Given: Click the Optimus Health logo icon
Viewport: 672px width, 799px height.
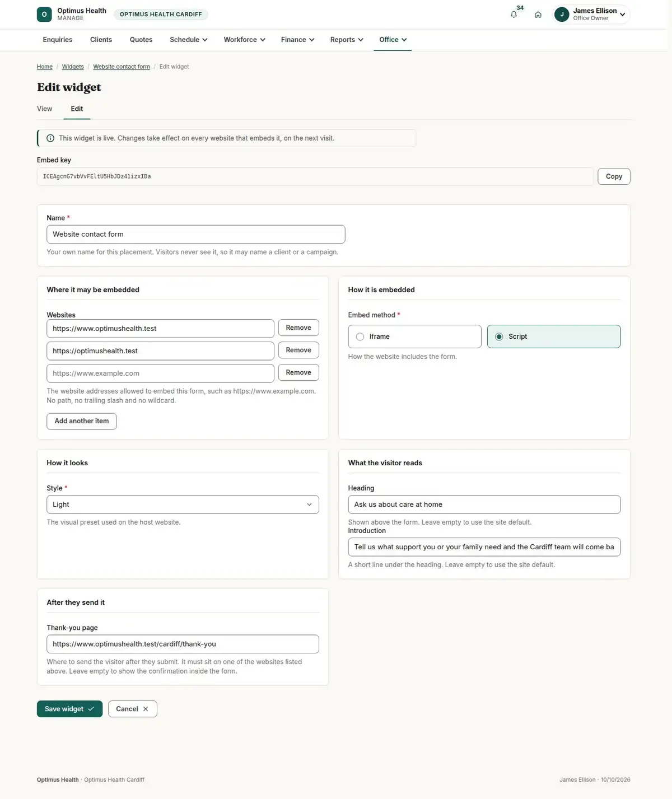Looking at the screenshot, I should pos(44,15).
